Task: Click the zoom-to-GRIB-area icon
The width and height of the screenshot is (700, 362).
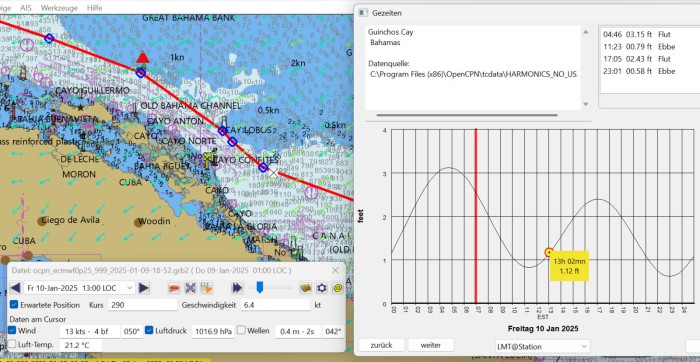Action: (191, 288)
